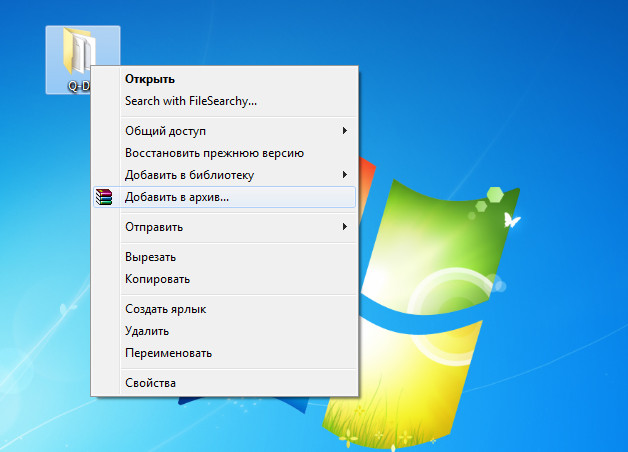Select Переименовать menu item
Image resolution: width=628 pixels, height=452 pixels.
coord(224,353)
